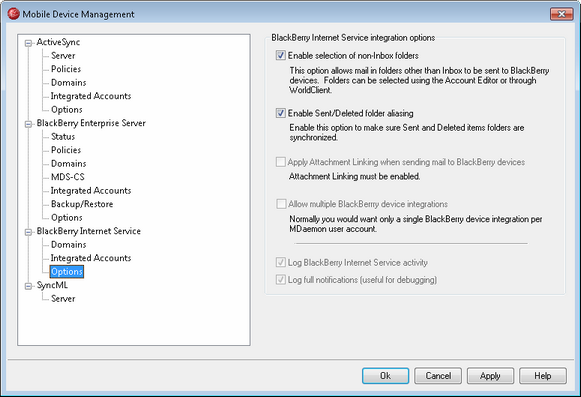The width and height of the screenshot is (581, 397).
Task: Click the MDaemon icon in title bar
Action: click(x=13, y=14)
